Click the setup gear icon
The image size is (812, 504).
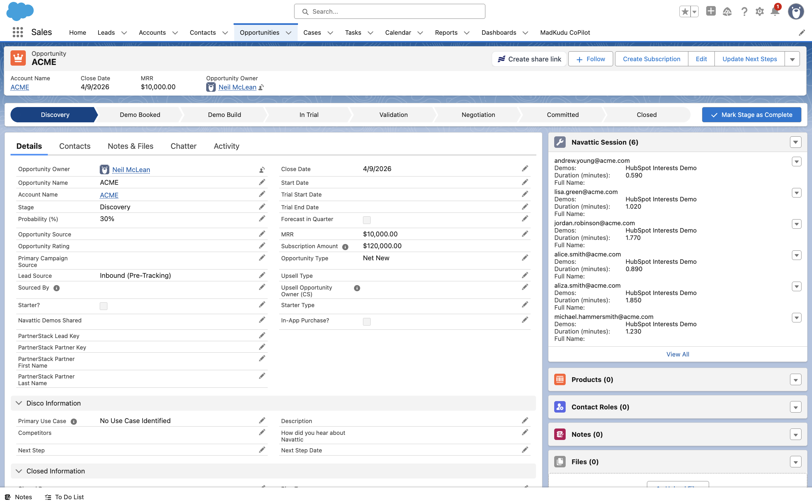[x=760, y=11]
